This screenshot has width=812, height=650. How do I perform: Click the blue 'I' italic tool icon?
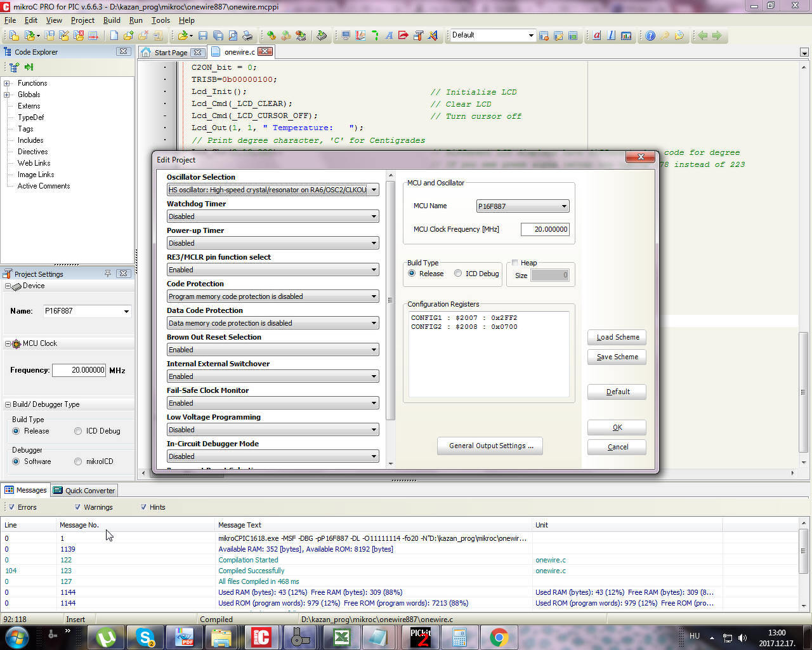click(612, 36)
